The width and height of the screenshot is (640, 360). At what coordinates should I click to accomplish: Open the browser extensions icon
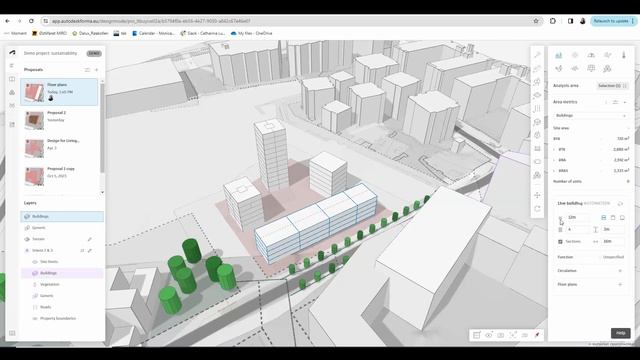click(x=553, y=21)
